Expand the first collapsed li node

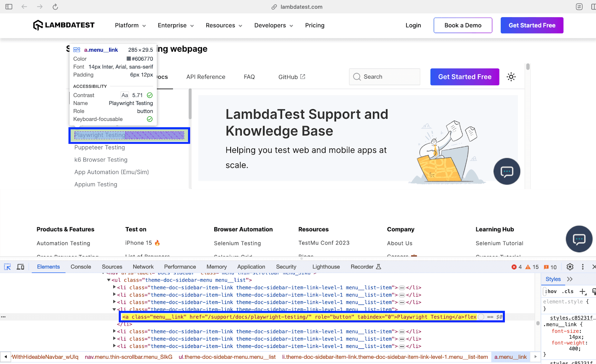tap(114, 287)
